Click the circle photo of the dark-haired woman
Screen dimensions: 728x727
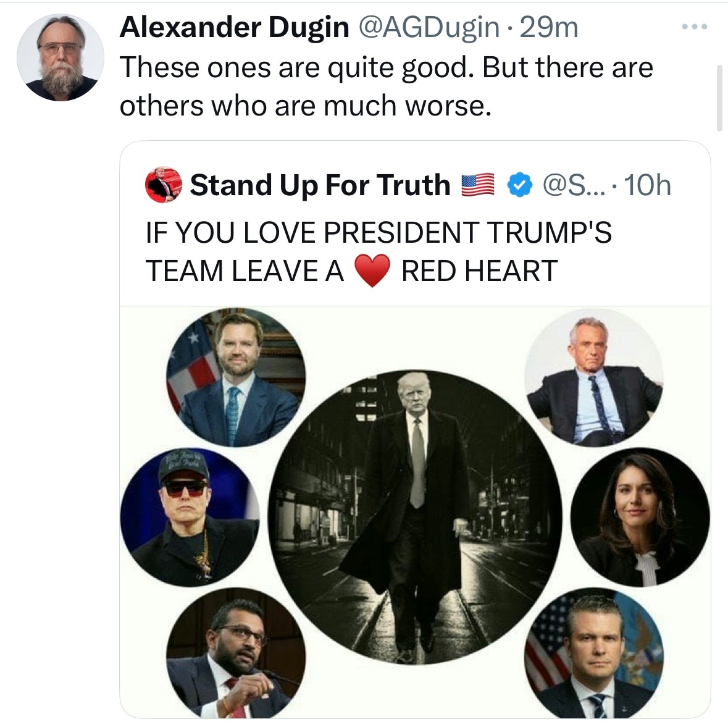640,517
